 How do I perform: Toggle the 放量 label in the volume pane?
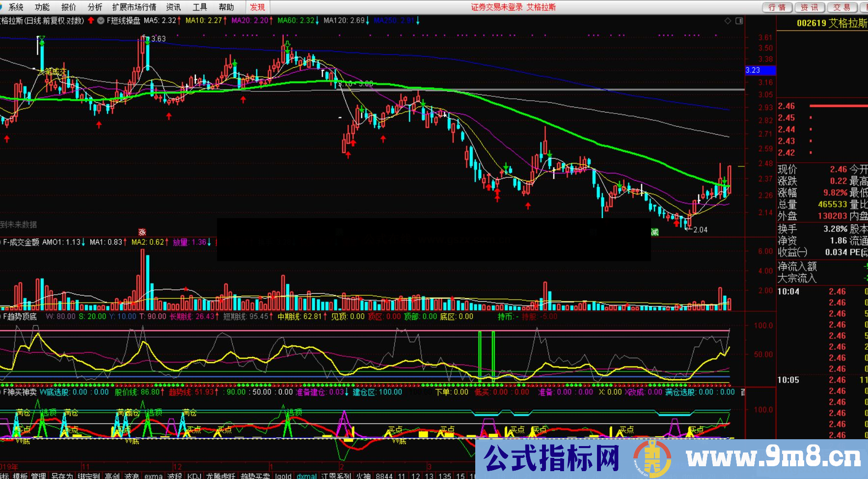click(x=182, y=242)
